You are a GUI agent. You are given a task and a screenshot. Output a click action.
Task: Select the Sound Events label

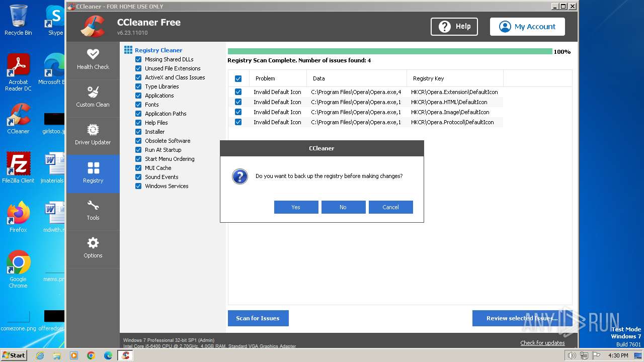pos(162,177)
